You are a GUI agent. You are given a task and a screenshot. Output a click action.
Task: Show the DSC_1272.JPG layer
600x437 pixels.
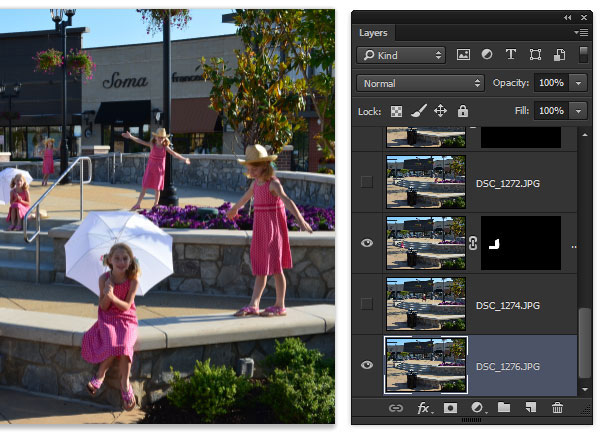pyautogui.click(x=367, y=181)
